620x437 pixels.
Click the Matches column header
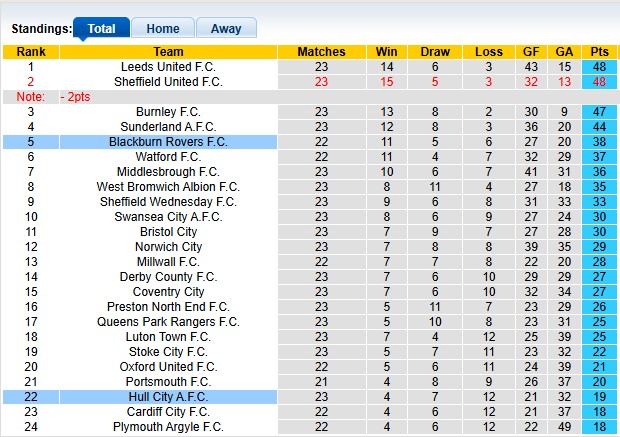(321, 52)
